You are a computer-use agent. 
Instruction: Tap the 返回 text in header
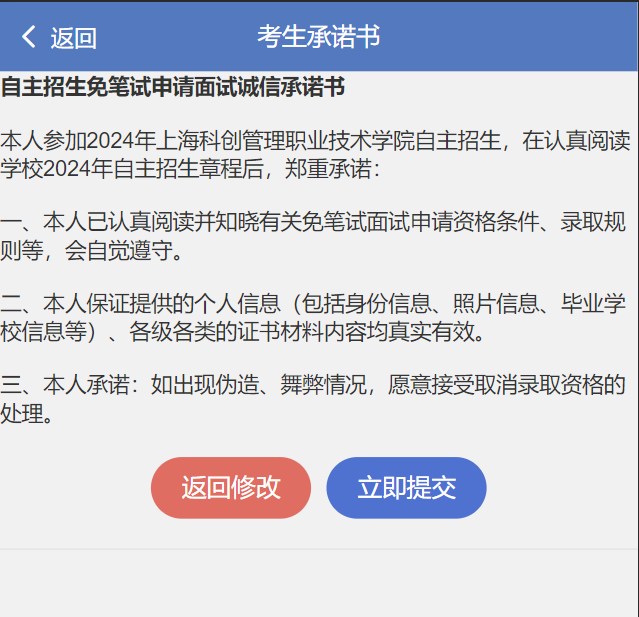coord(74,38)
